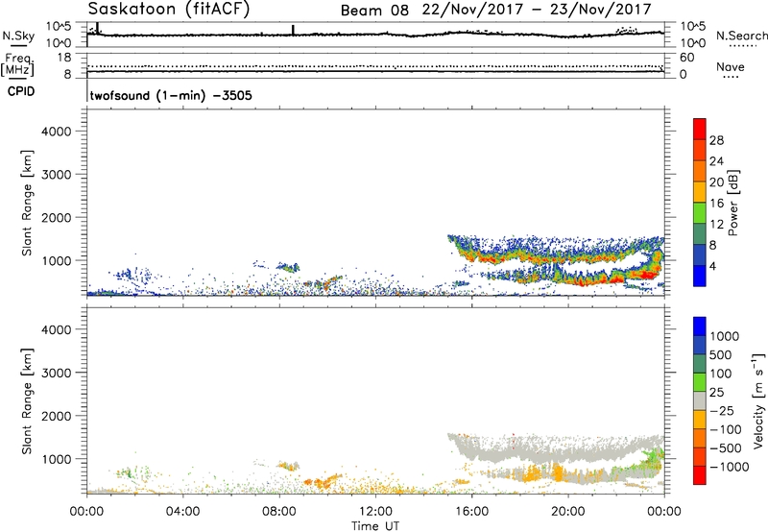Click the '-1000' tick on Velocity color bar
The height and width of the screenshot is (532, 768).
[x=730, y=467]
